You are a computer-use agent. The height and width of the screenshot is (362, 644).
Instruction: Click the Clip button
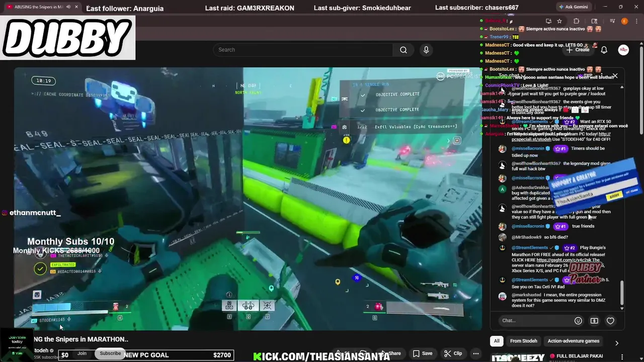pyautogui.click(x=453, y=353)
